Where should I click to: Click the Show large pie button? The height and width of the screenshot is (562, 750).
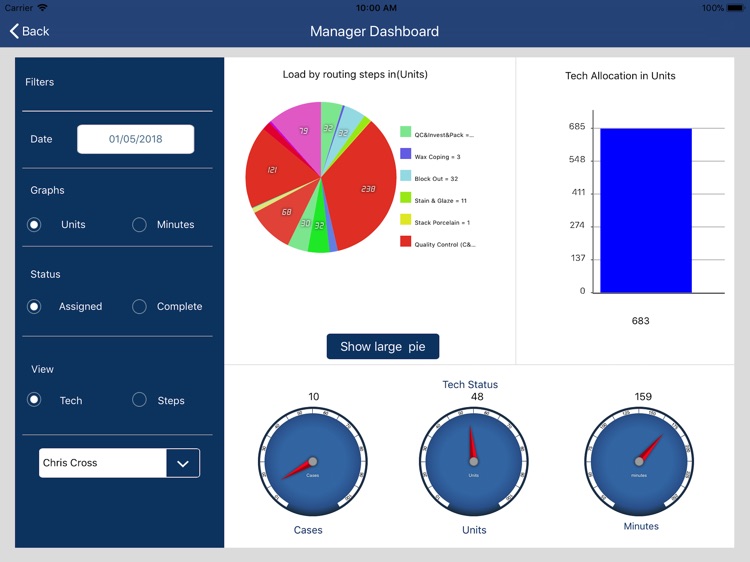point(383,346)
